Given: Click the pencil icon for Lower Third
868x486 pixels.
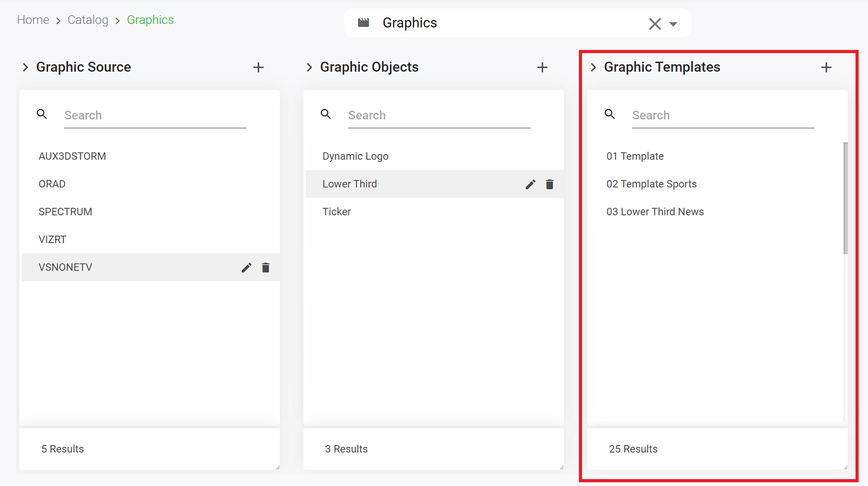Looking at the screenshot, I should pos(531,184).
